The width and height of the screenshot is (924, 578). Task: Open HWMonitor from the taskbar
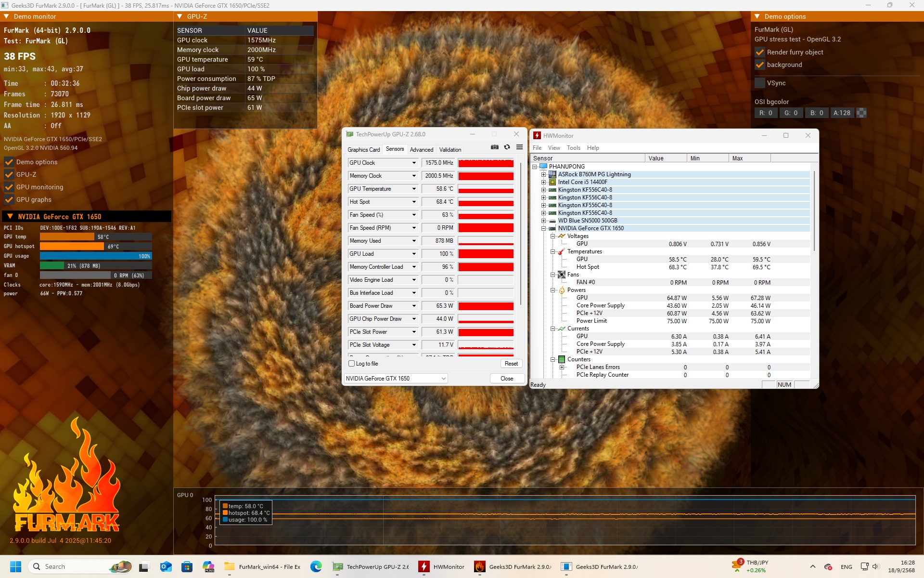(x=442, y=566)
